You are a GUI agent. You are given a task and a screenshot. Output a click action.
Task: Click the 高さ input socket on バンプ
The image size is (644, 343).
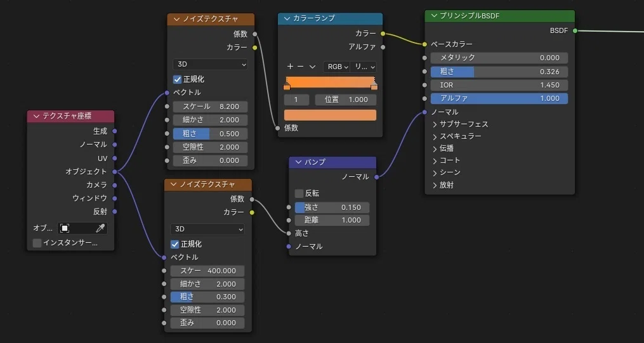[289, 233]
